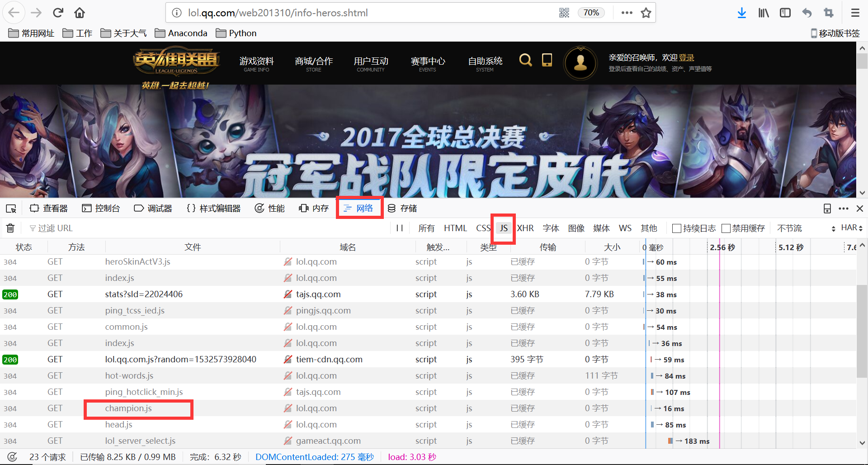Image resolution: width=868 pixels, height=465 pixels.
Task: Switch to 性能 performance tab
Action: [x=269, y=209]
